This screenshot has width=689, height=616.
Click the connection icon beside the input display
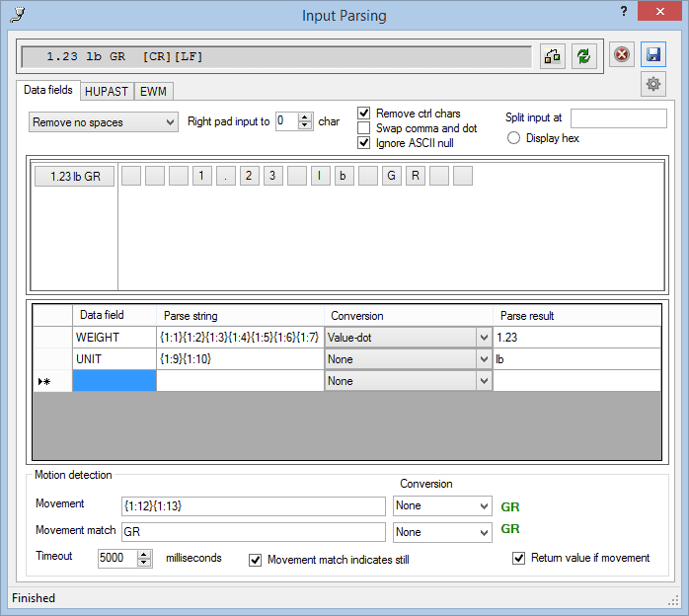tap(553, 55)
